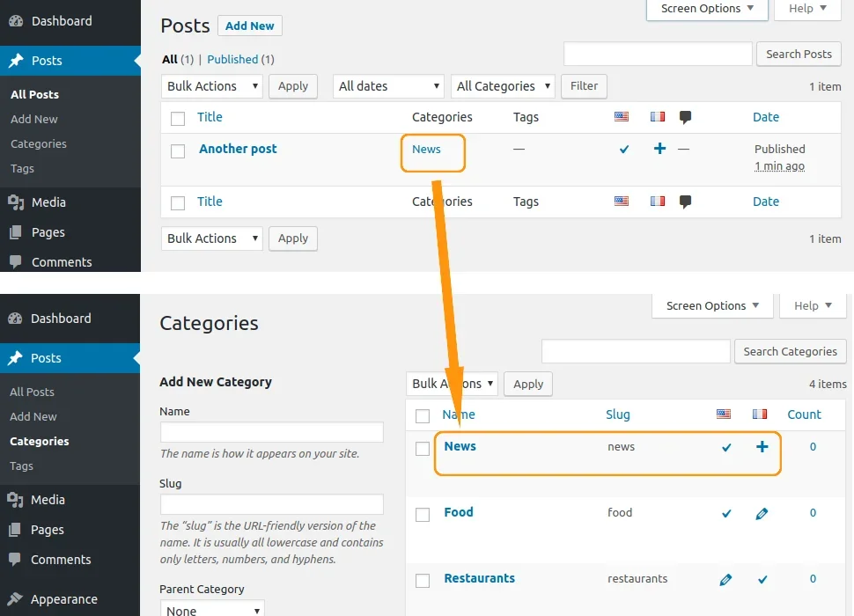This screenshot has width=854, height=616.
Task: Tick the checkbox beside Another post
Action: click(178, 150)
